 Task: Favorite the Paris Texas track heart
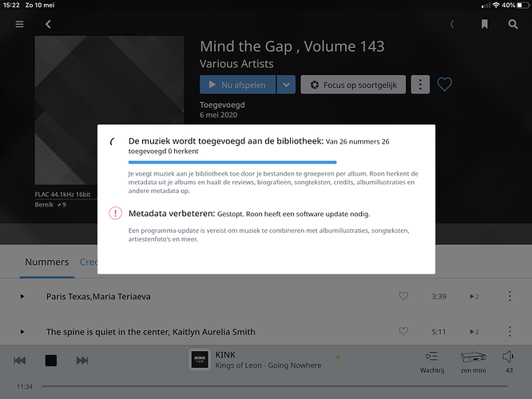pyautogui.click(x=403, y=296)
